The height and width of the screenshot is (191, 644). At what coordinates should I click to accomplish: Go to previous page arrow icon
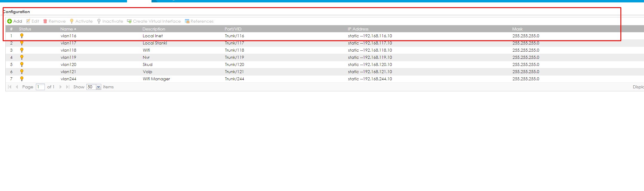pos(17,87)
